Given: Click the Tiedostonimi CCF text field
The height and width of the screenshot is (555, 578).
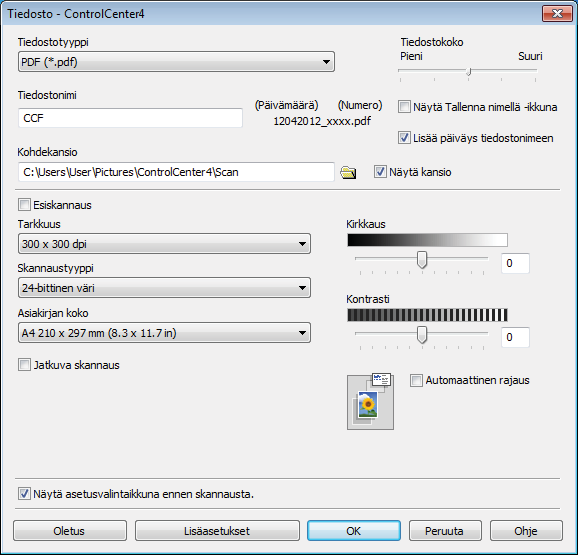Looking at the screenshot, I should click(130, 118).
